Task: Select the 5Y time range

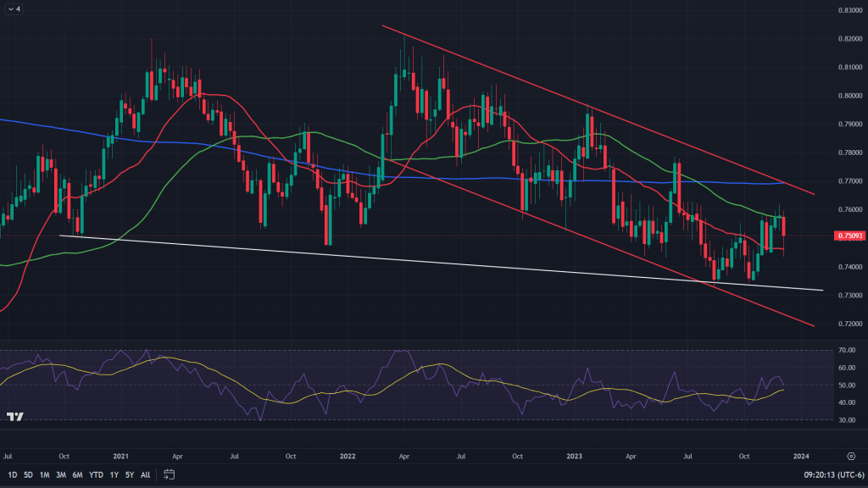Action: [129, 474]
